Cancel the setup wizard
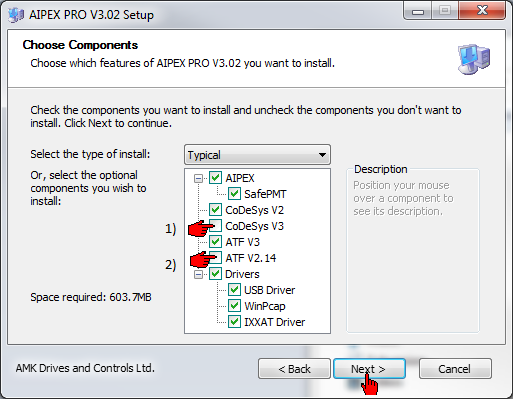This screenshot has width=515, height=401. point(455,369)
